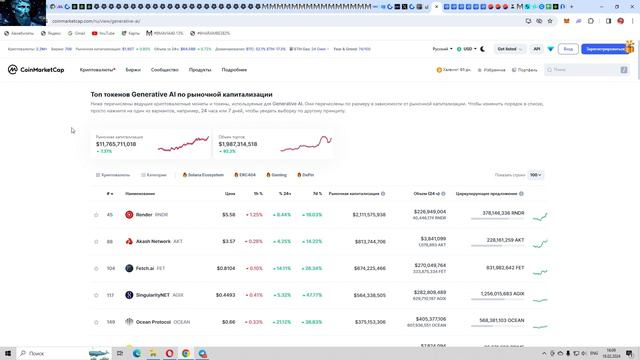The image size is (640, 360).
Task: Open the language selector dropdown
Action: tap(442, 49)
